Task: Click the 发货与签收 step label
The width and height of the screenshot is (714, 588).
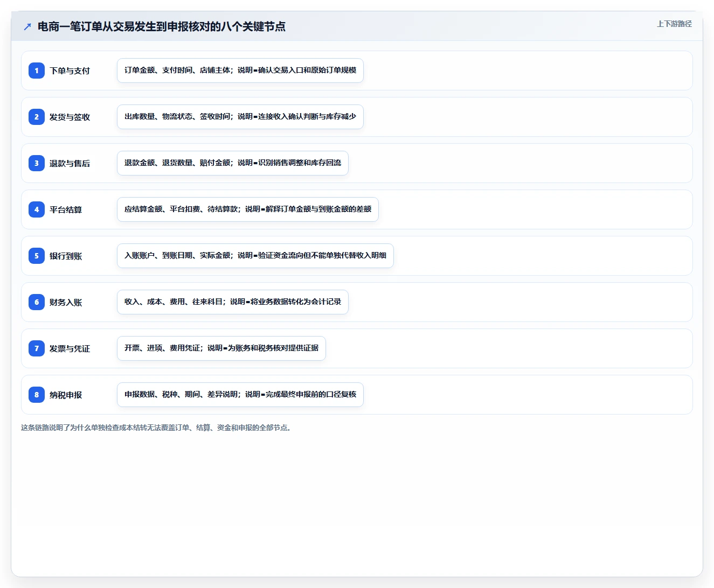Action: point(70,117)
